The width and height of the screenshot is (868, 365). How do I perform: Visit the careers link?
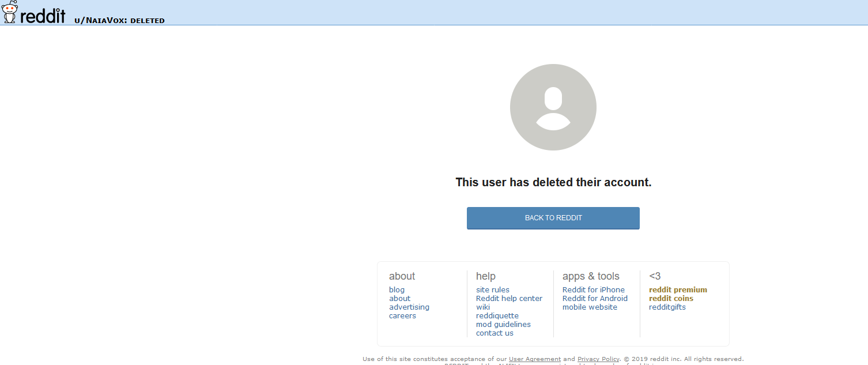coord(402,316)
